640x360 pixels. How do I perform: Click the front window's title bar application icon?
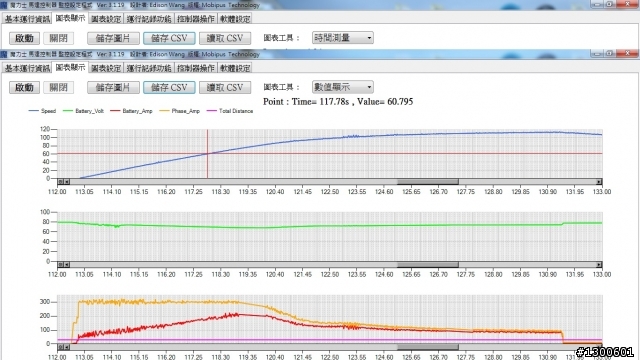tap(4, 54)
